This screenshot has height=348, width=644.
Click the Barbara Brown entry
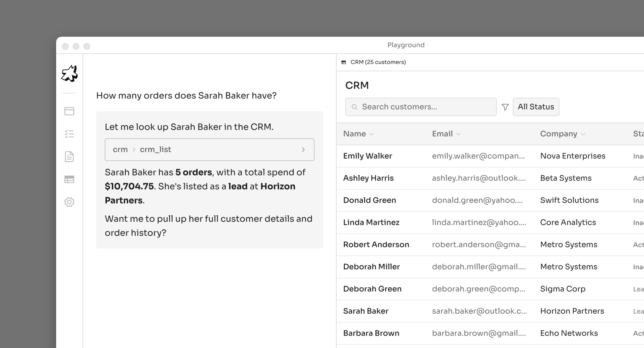pyautogui.click(x=371, y=333)
